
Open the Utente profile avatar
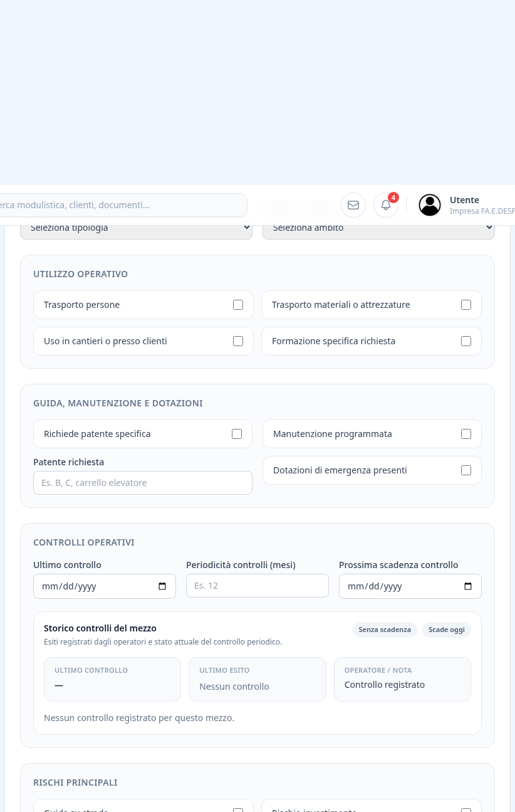[430, 205]
